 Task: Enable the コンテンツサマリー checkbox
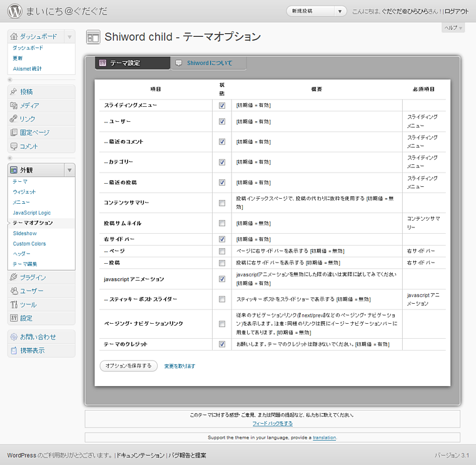click(x=222, y=203)
